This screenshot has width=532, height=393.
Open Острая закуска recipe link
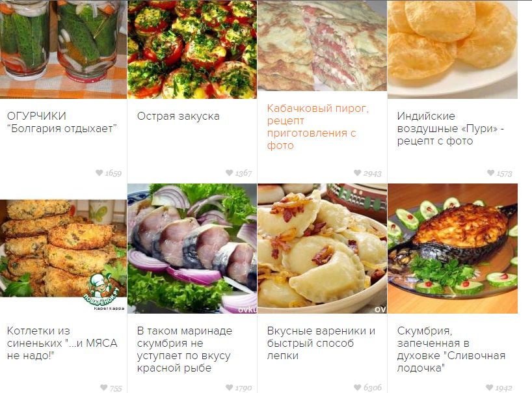[178, 116]
